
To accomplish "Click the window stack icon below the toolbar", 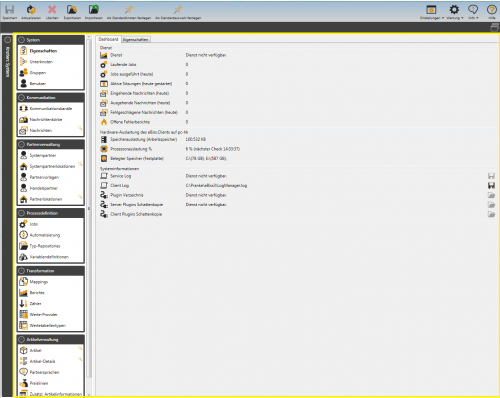I will (494, 28).
